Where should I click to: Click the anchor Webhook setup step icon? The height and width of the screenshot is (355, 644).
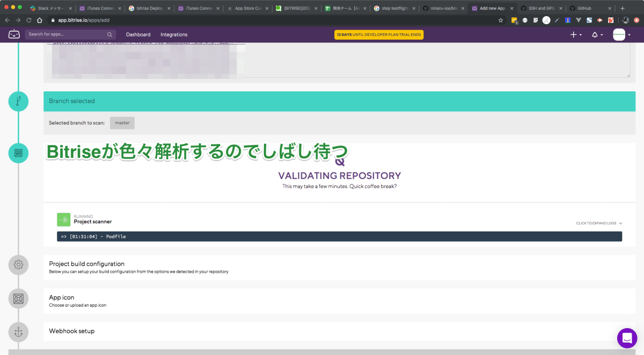point(18,332)
